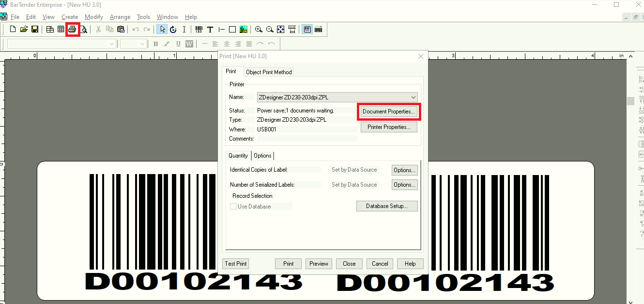This screenshot has width=644, height=304.
Task: Click the Database Setup button
Action: coord(387,206)
